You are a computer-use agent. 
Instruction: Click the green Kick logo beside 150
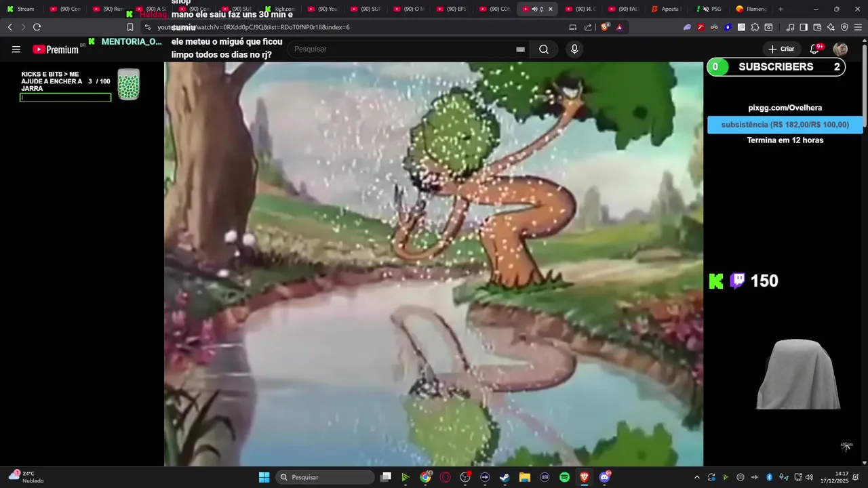coord(716,281)
